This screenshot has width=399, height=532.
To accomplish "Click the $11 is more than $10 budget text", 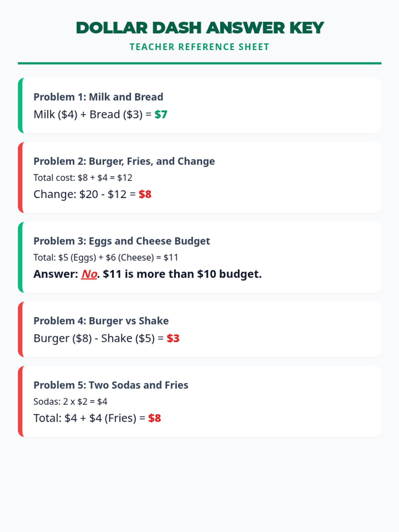I will click(182, 274).
